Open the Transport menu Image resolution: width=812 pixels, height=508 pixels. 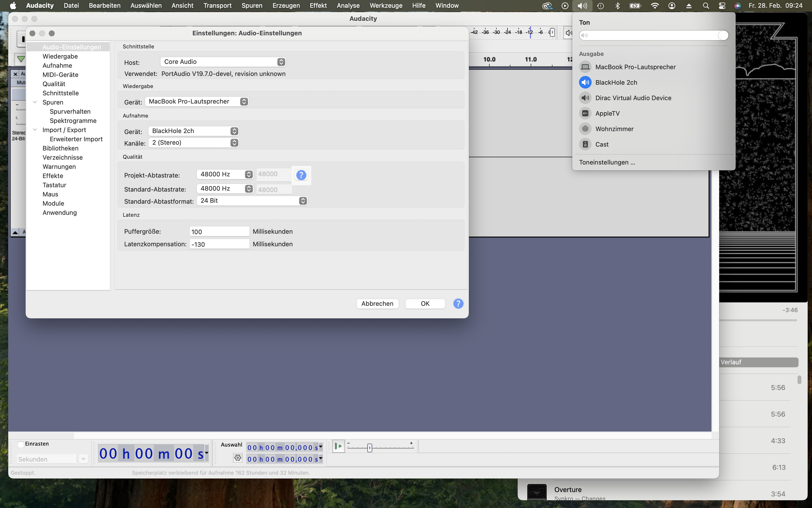217,6
